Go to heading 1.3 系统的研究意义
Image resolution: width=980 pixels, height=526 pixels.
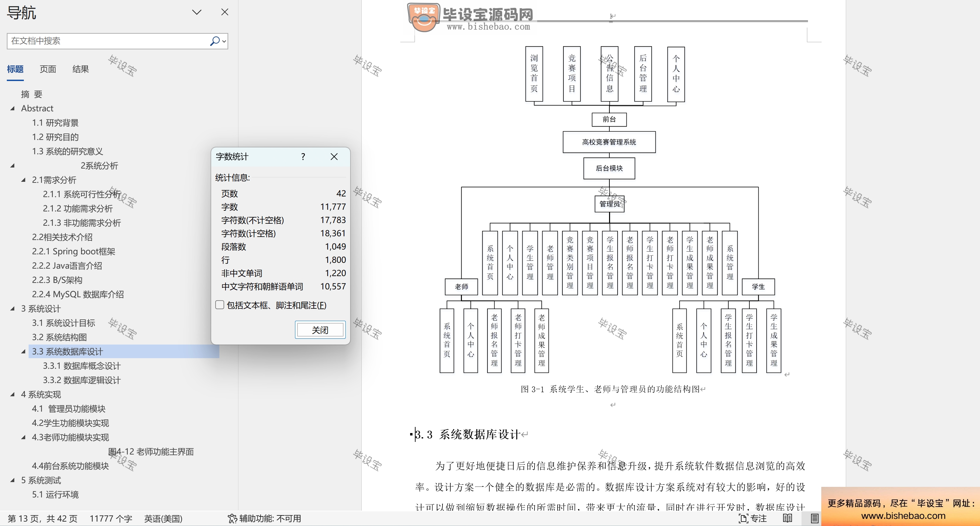coord(67,152)
